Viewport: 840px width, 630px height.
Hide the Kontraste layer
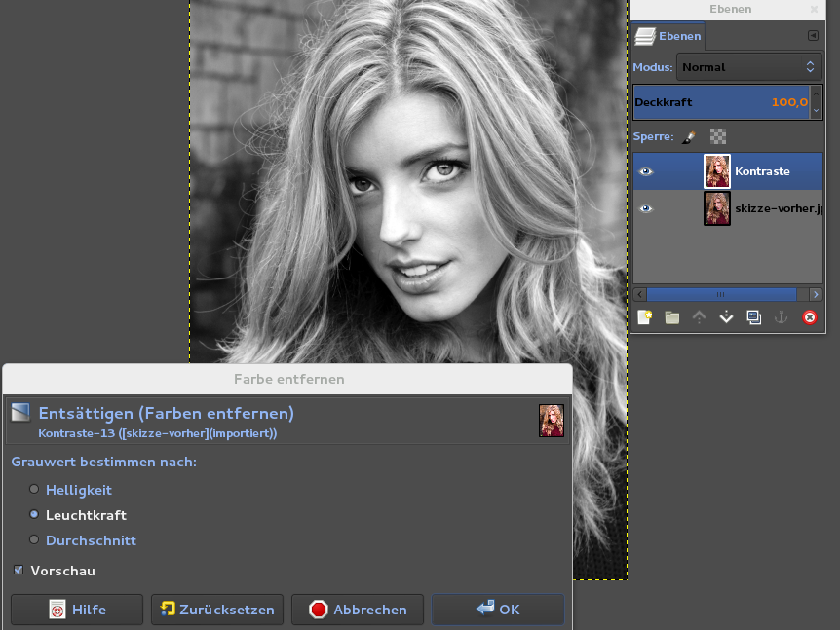click(645, 171)
